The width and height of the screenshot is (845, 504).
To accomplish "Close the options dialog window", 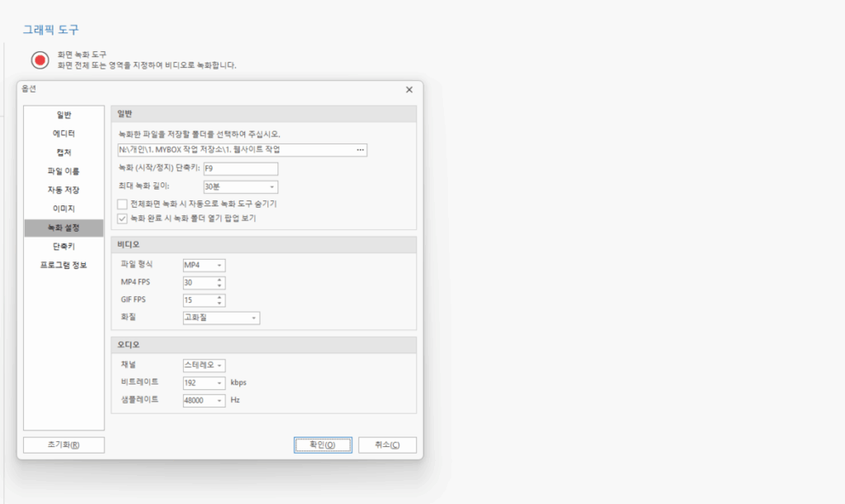I will tap(409, 89).
